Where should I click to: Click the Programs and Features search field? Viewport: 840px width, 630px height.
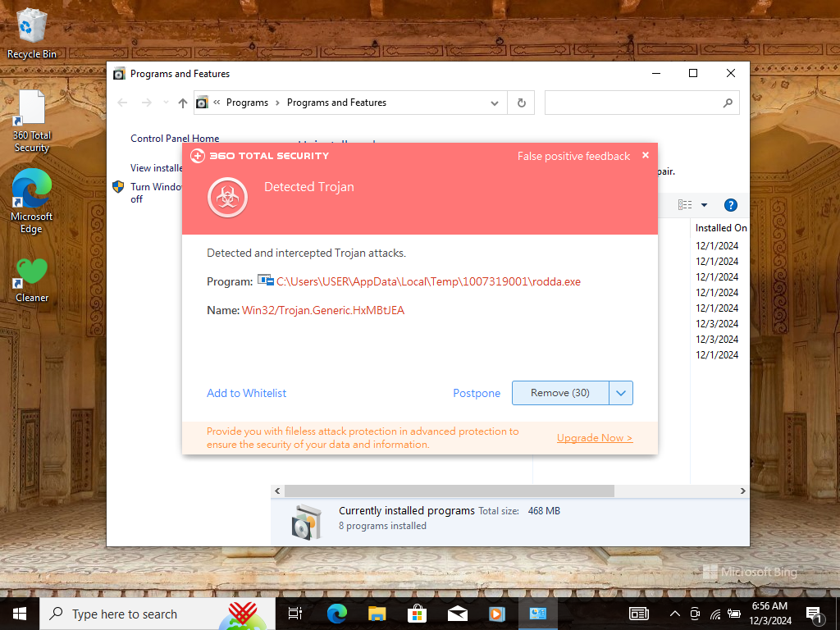coord(633,103)
